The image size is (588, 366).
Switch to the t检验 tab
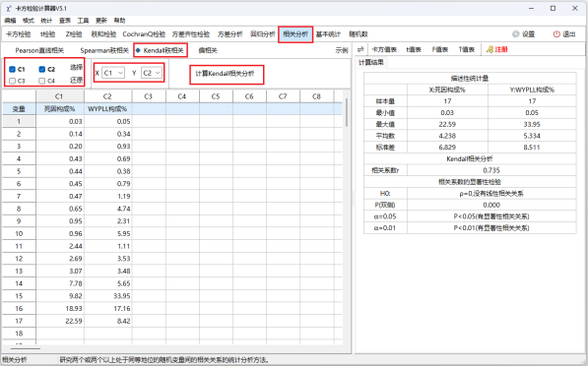[47, 34]
